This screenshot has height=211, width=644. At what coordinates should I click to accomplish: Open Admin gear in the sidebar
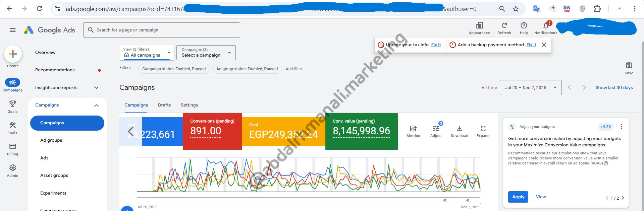(12, 171)
